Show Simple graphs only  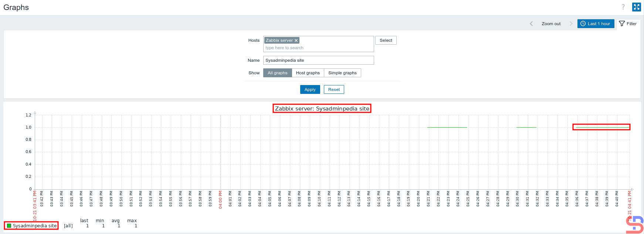342,73
